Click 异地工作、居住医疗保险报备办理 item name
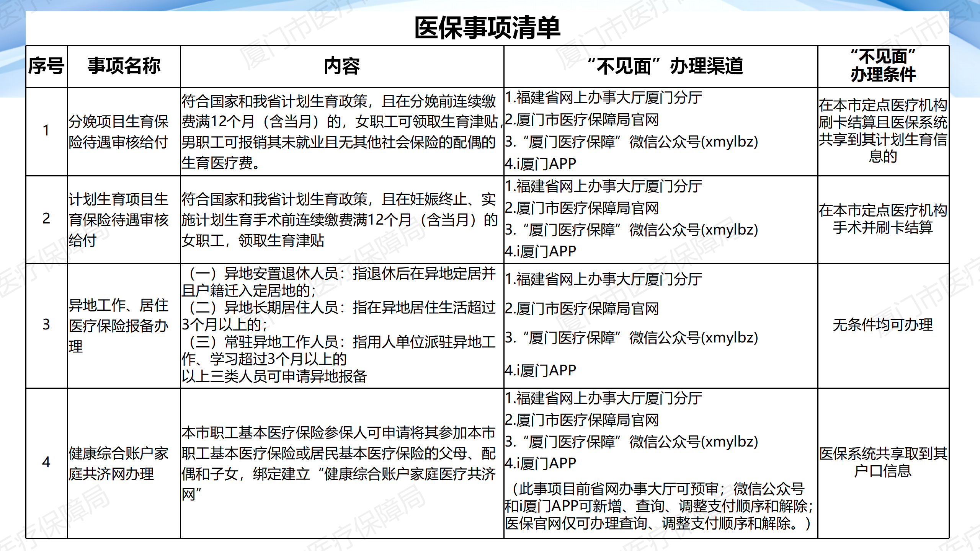The height and width of the screenshot is (551, 980). [119, 326]
